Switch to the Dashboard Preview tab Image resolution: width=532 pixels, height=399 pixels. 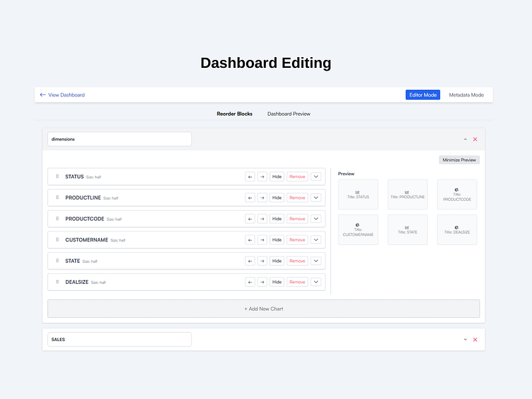pos(288,114)
